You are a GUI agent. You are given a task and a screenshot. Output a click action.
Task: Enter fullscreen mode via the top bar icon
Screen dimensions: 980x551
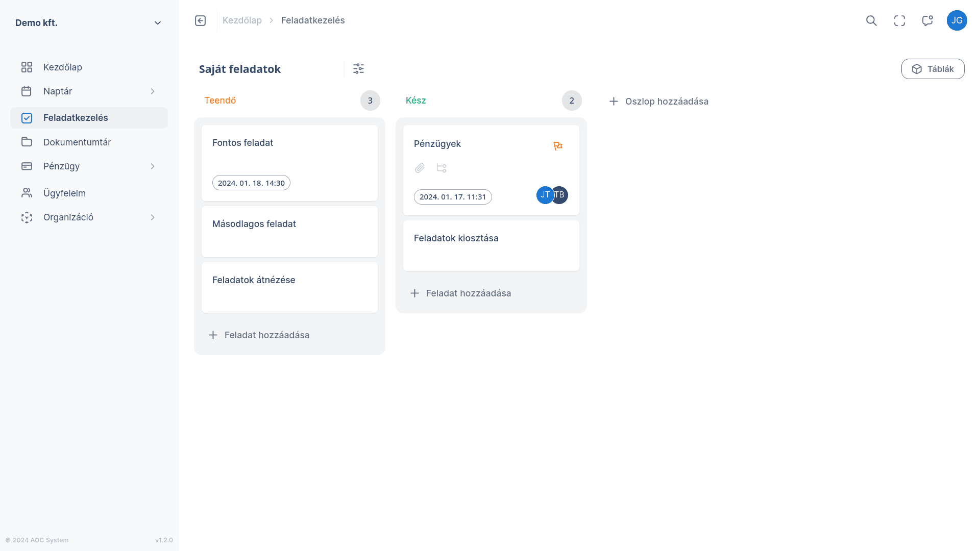(x=899, y=20)
